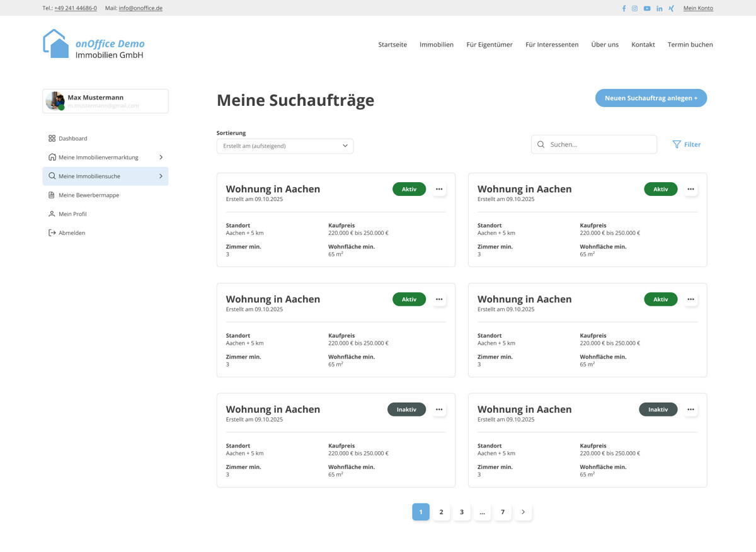Click the LinkedIn icon
Viewport: 756px width, 552px height.
[x=659, y=8]
